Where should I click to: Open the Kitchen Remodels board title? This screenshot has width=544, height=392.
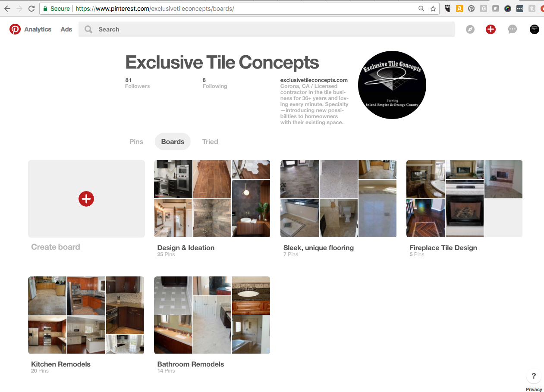(x=61, y=364)
